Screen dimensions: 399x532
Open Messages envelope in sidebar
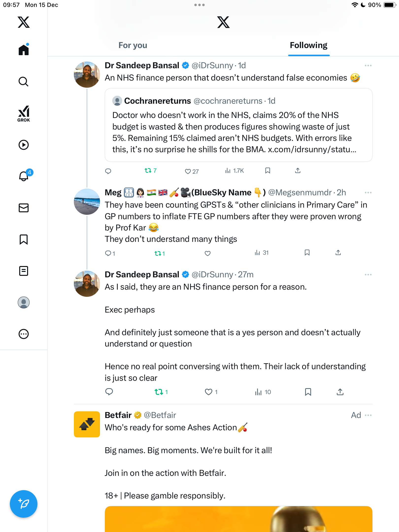24,208
